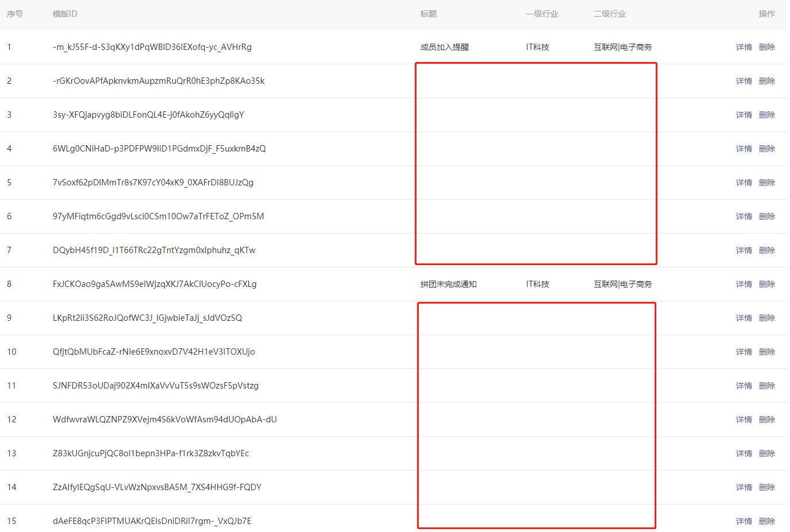Open 详情 for row 5 template
The width and height of the screenshot is (790, 532).
pyautogui.click(x=744, y=182)
